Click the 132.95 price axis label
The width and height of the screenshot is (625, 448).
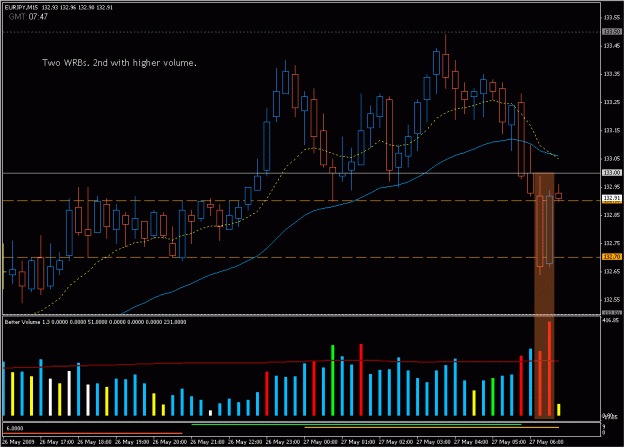611,187
